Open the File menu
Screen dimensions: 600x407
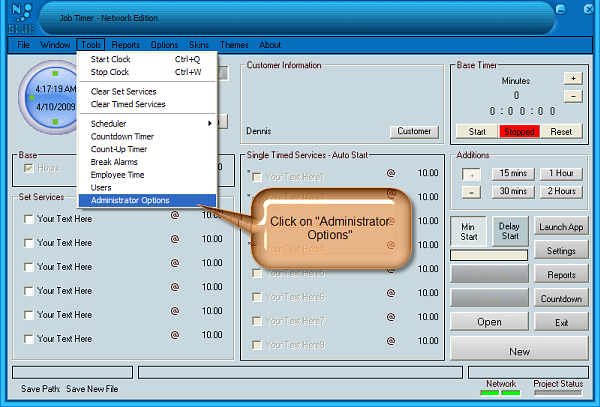click(23, 45)
